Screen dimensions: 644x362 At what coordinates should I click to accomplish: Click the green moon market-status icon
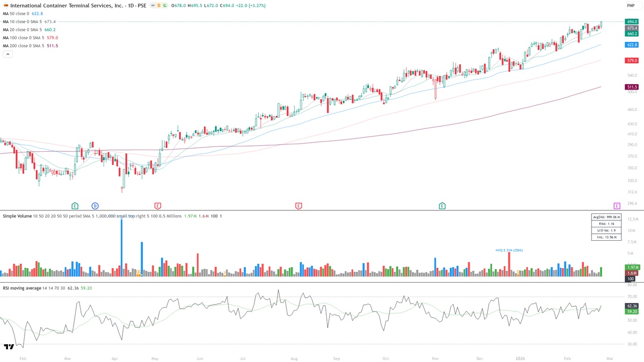(165, 5)
